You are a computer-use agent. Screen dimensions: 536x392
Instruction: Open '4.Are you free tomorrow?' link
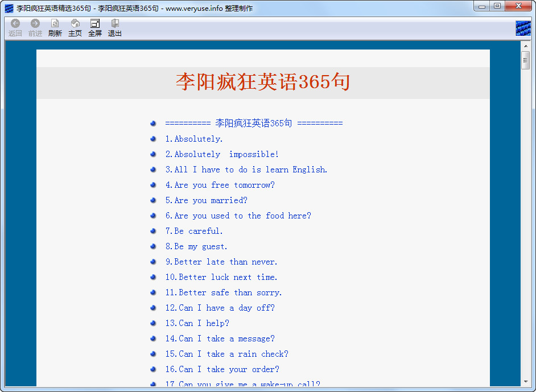(x=220, y=185)
